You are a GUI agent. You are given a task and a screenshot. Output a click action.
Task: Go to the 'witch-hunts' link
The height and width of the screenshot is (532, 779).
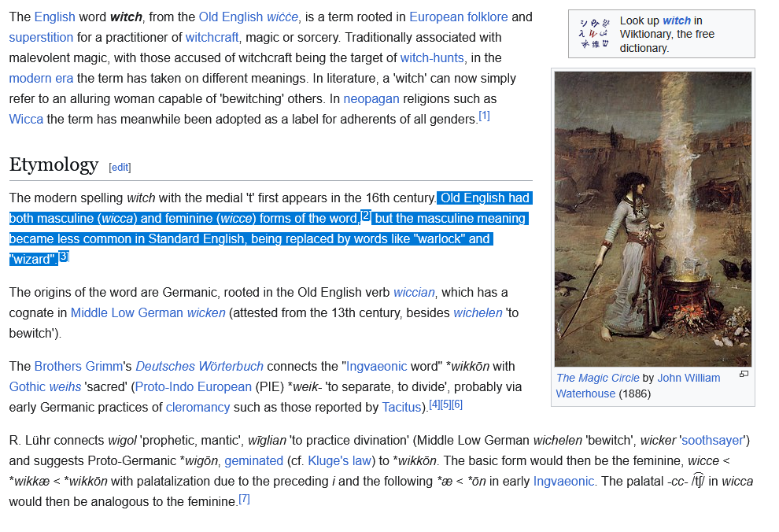432,57
